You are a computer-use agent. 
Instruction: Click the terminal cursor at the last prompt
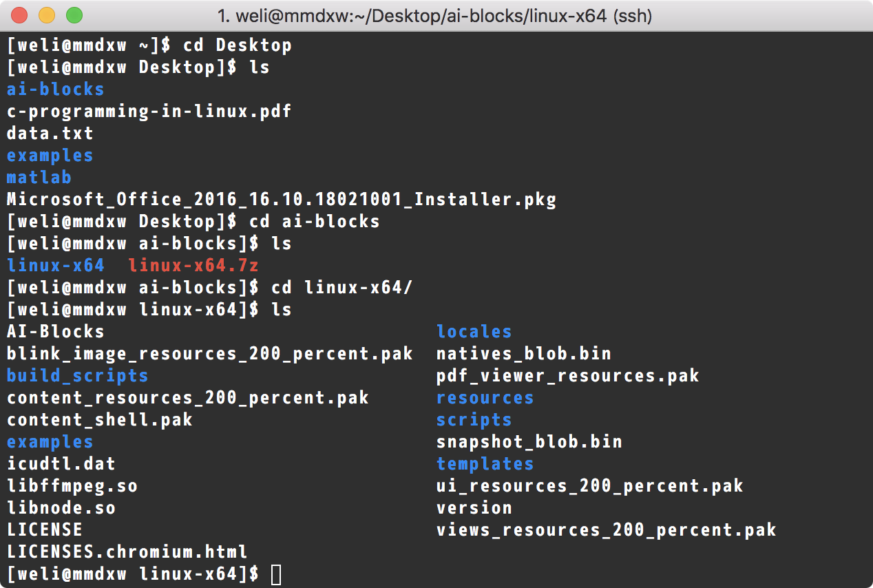276,574
